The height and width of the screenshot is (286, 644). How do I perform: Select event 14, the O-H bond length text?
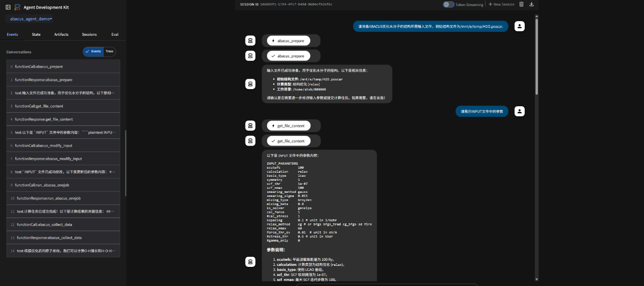(x=63, y=251)
